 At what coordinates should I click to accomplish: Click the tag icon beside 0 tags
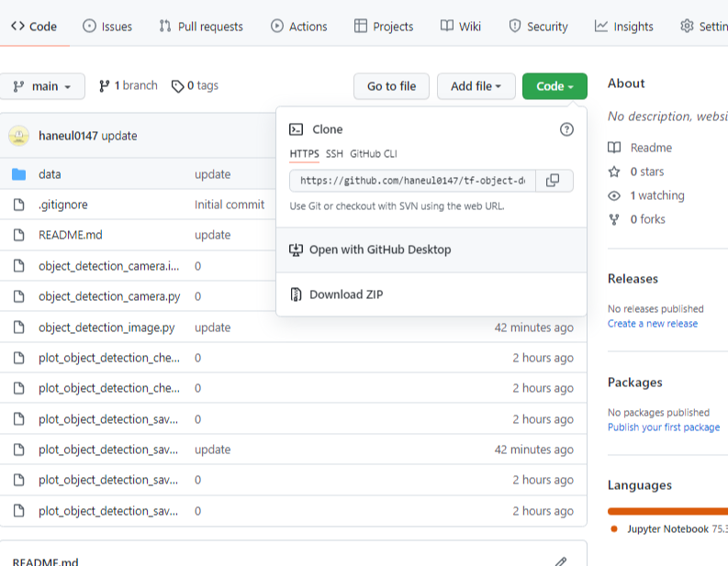[177, 86]
